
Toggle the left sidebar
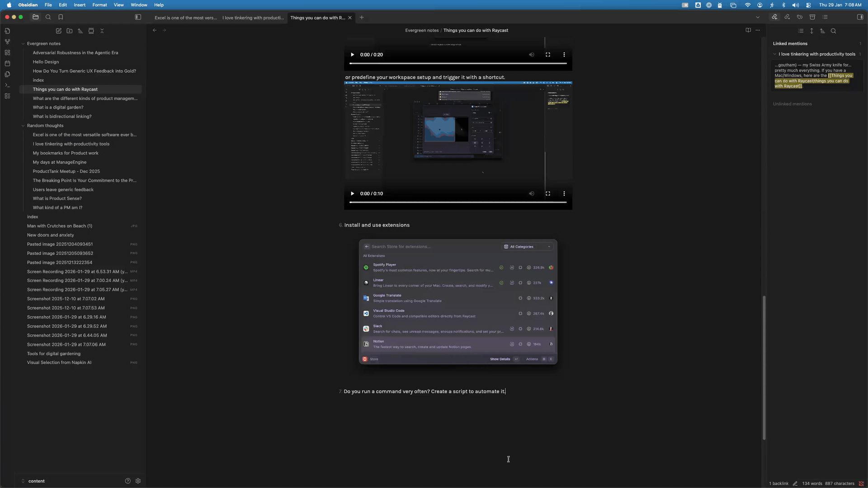point(138,17)
